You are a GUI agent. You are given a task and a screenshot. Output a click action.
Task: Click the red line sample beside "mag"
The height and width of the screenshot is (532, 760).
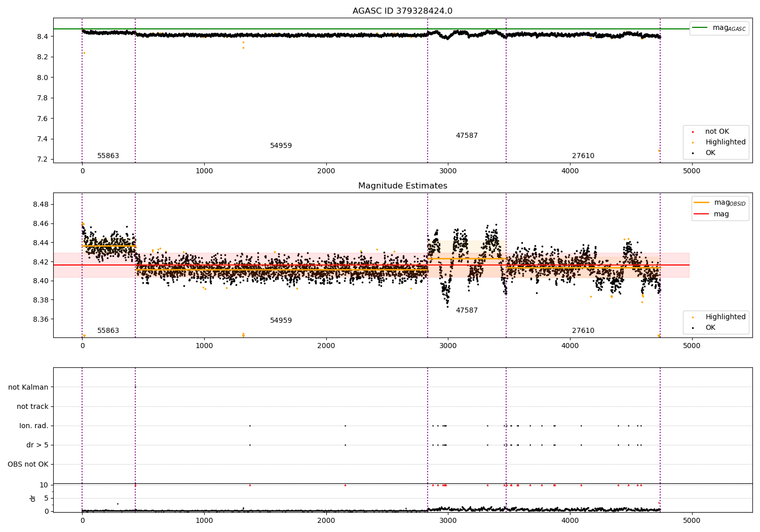(x=701, y=214)
